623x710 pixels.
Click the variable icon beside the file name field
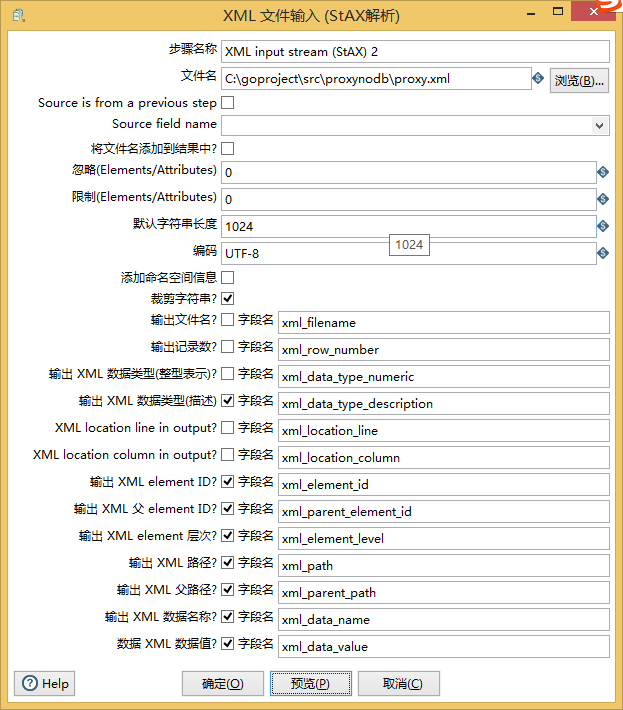tap(538, 78)
